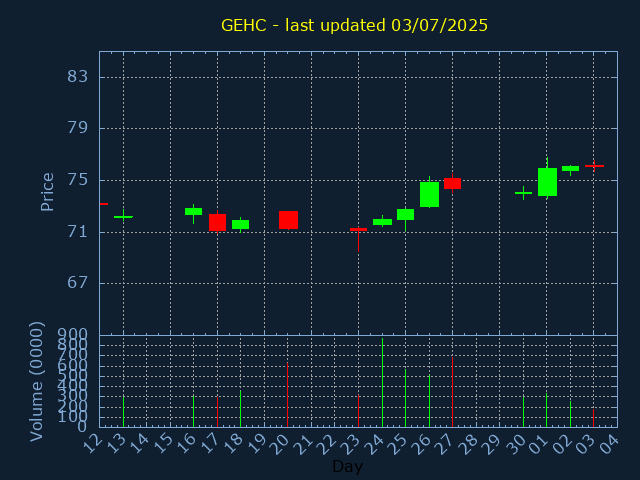
Task: Click the red volume bar for day 20
Action: click(287, 395)
